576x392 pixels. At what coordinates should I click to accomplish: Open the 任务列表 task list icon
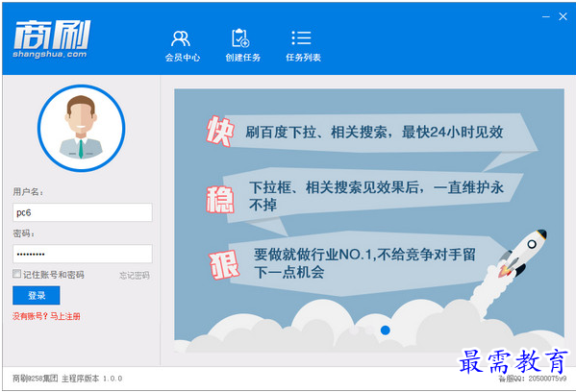coord(303,45)
